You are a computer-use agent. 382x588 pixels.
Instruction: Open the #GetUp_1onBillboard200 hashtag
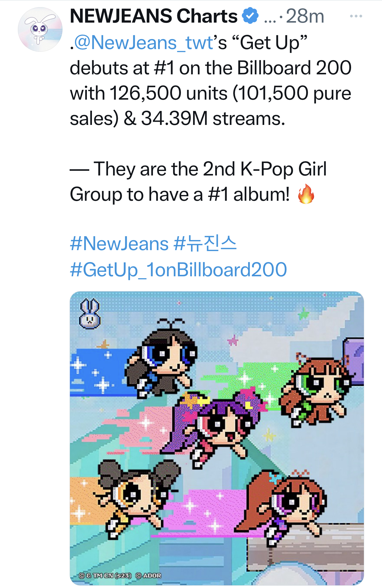coord(178,269)
